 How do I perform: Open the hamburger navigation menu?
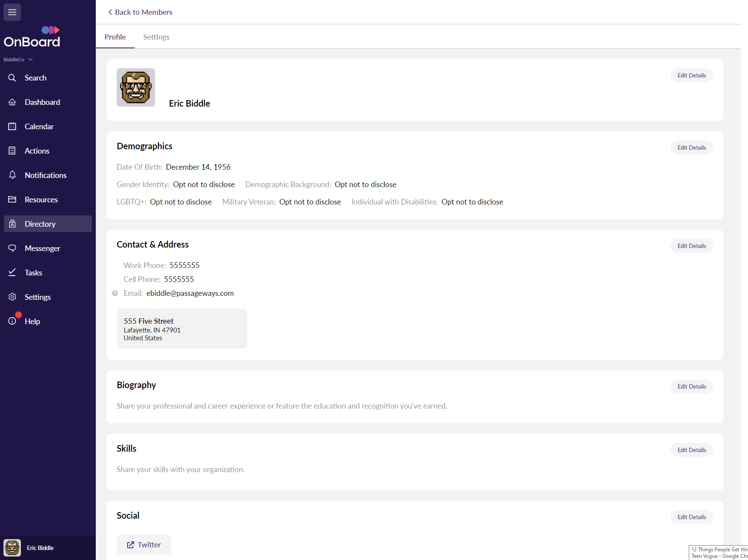pos(12,12)
